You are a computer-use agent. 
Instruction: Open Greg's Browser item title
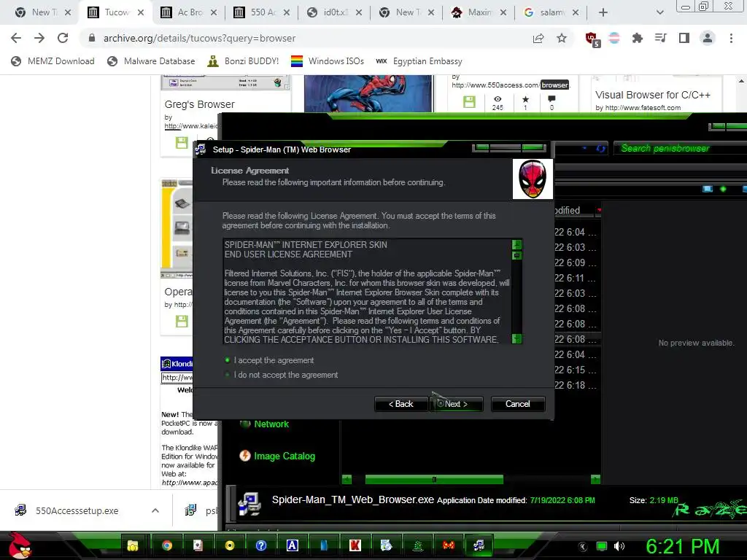tap(200, 104)
